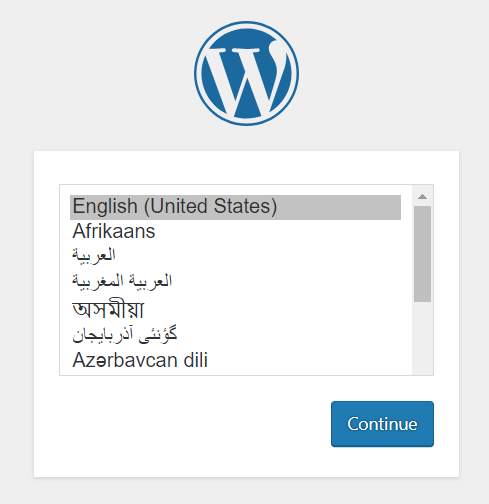Choose standard Arabic in language list
The width and height of the screenshot is (489, 504).
click(x=235, y=256)
